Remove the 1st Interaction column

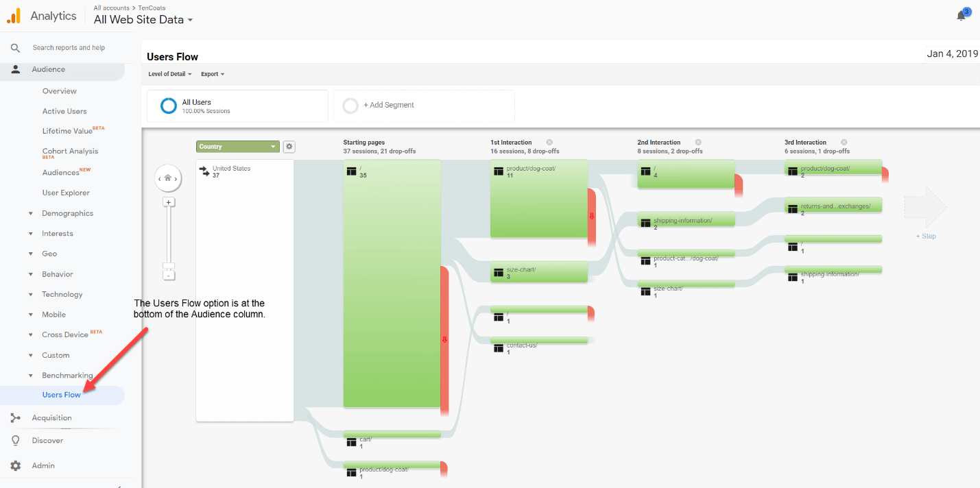(x=549, y=143)
